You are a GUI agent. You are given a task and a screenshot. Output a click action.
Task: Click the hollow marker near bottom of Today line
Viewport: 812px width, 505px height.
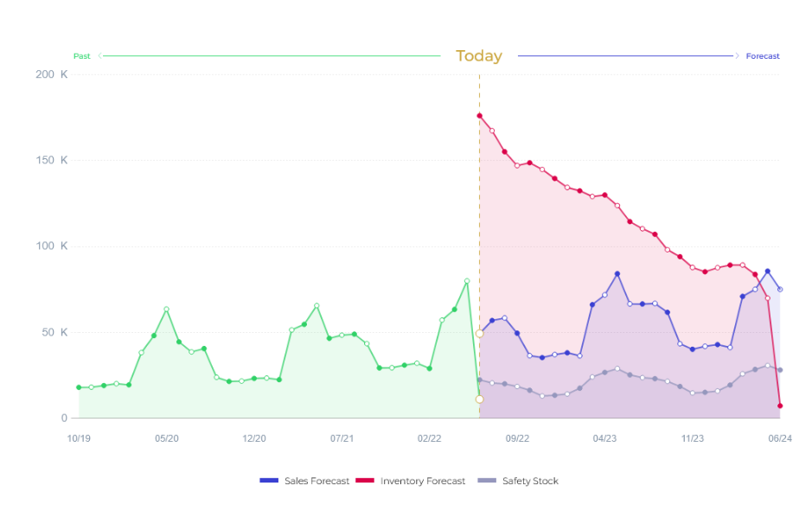[x=479, y=399]
